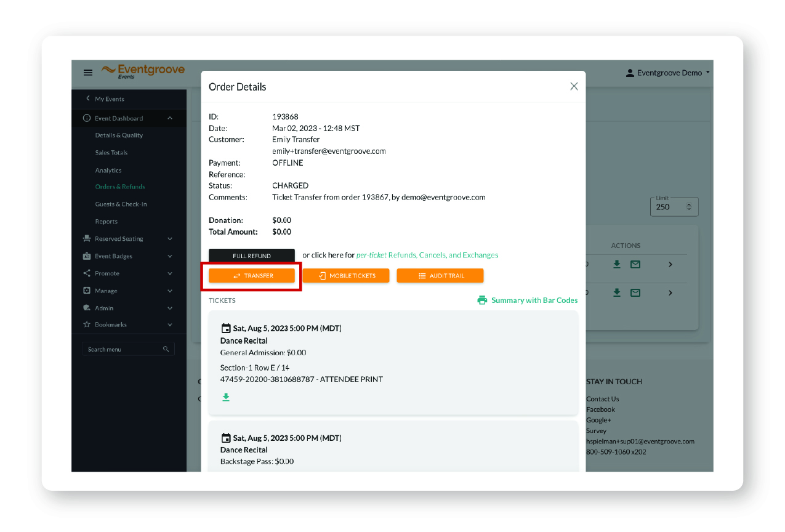
Task: Click the calendar icon on Backstage Pass ticket
Action: pos(225,438)
